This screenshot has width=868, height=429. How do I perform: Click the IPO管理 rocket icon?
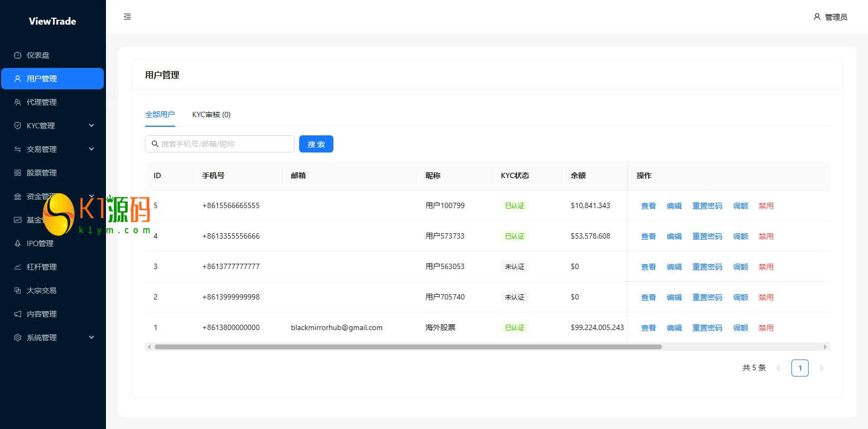pos(18,243)
